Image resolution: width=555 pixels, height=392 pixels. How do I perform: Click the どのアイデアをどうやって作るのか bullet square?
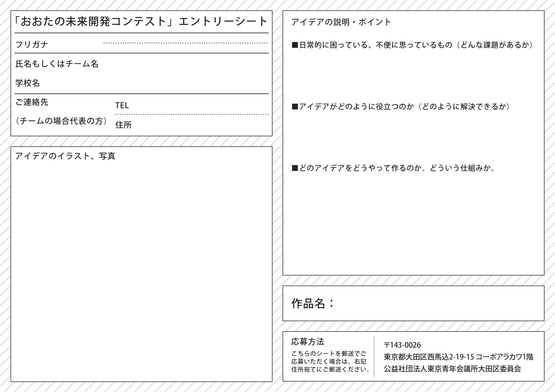click(295, 168)
